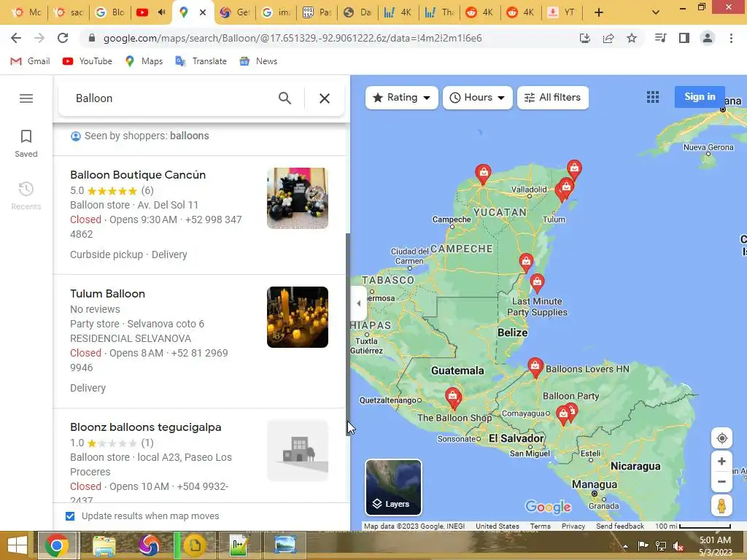Select the Balloons Lovers HN map pin
The height and width of the screenshot is (560, 747).
click(x=535, y=367)
